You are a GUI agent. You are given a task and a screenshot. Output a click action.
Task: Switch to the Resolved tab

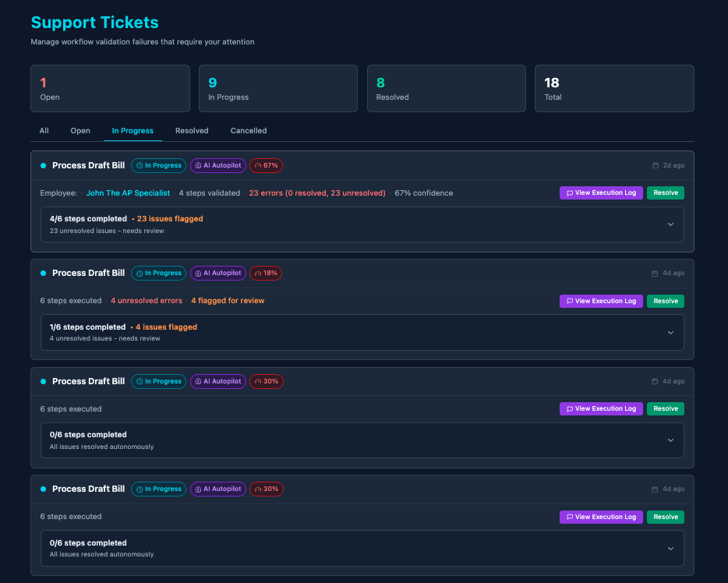[192, 130]
